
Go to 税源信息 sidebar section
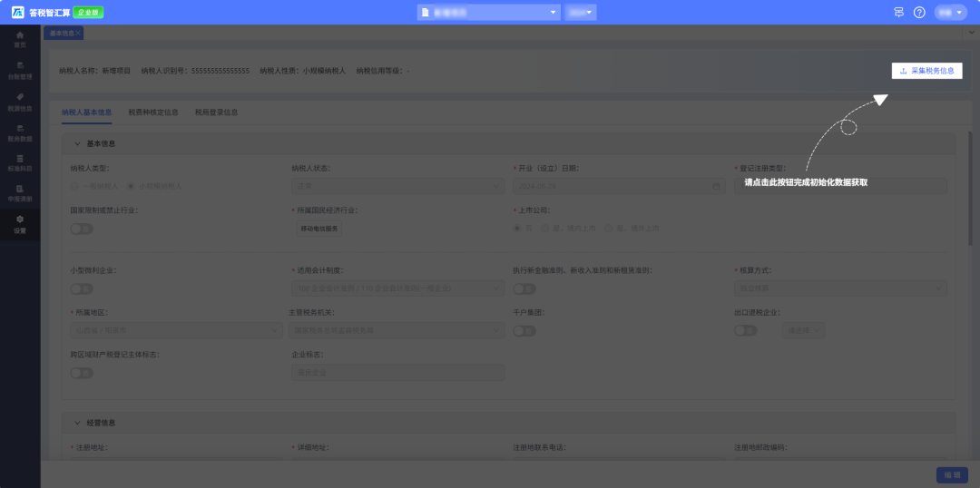tap(20, 102)
